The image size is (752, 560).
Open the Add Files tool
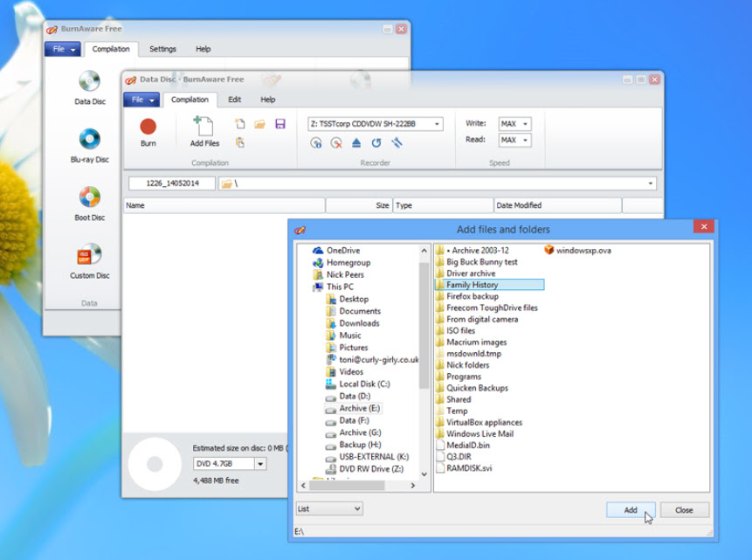[204, 132]
